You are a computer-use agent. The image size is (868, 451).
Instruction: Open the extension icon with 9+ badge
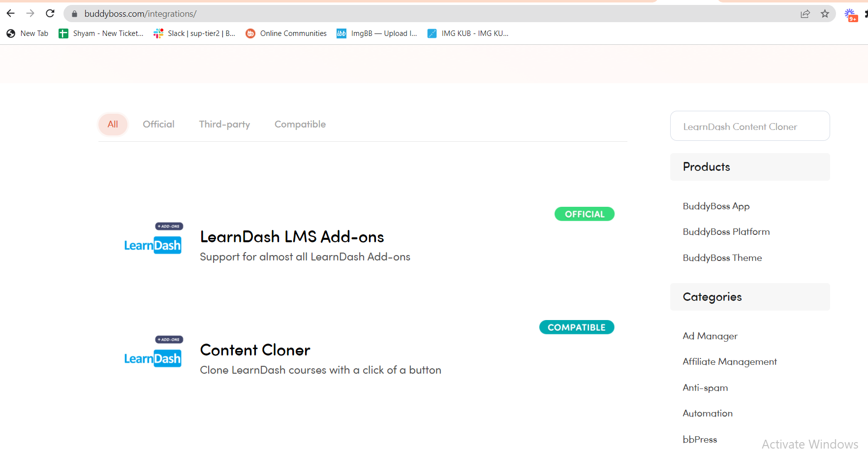(851, 15)
